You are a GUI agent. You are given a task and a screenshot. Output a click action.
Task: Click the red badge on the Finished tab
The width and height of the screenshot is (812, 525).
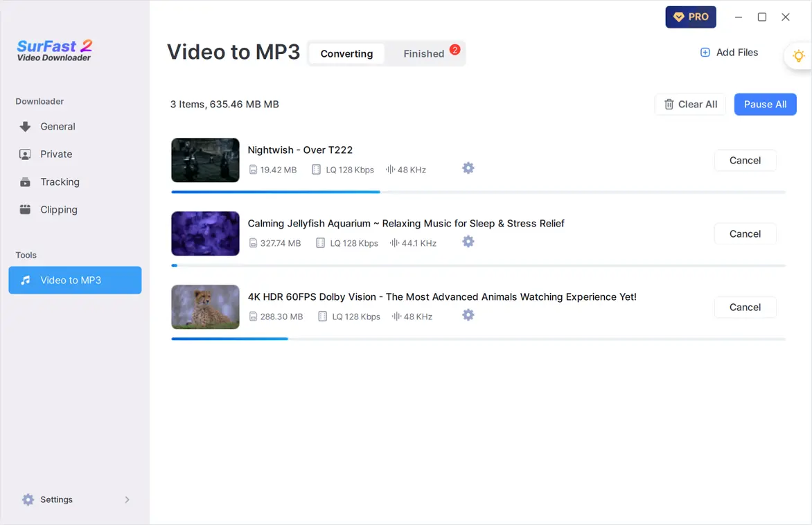[454, 50]
